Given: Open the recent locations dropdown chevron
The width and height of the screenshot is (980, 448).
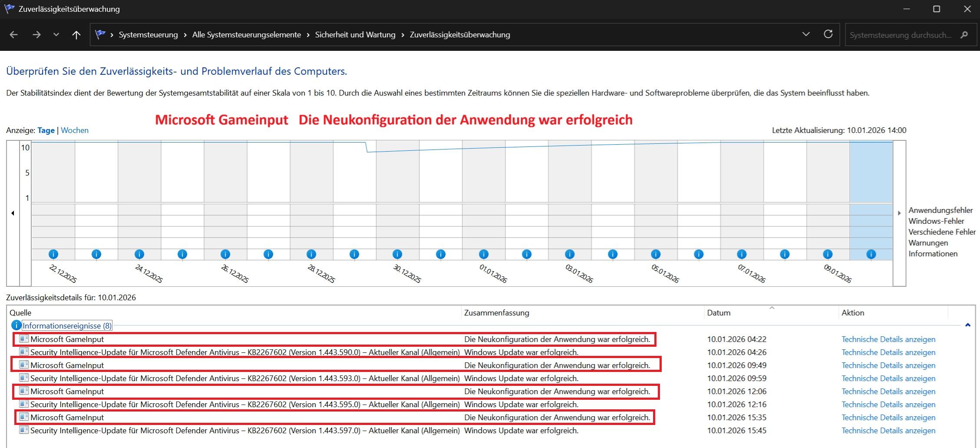Looking at the screenshot, I should pos(56,35).
